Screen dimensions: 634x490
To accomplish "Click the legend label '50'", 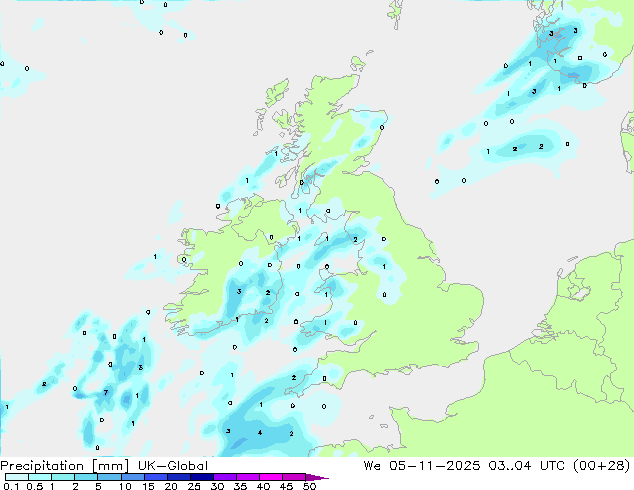I will point(309,486).
